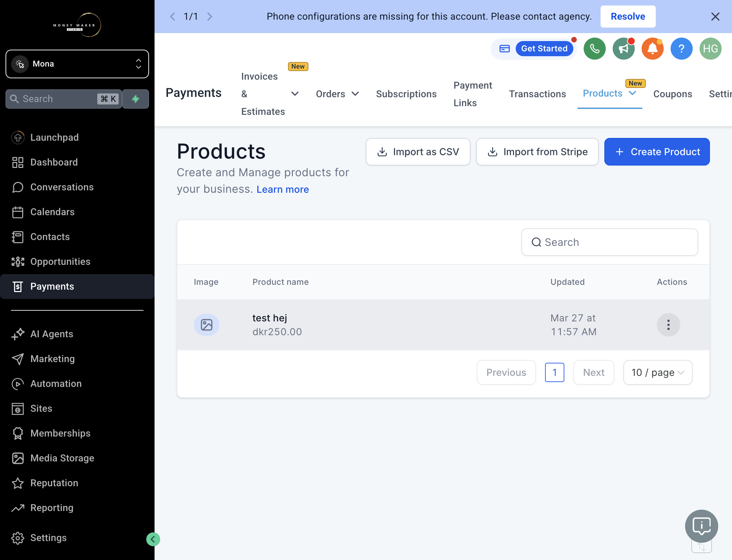732x560 pixels.
Task: Open the HG user avatar menu
Action: 710,49
